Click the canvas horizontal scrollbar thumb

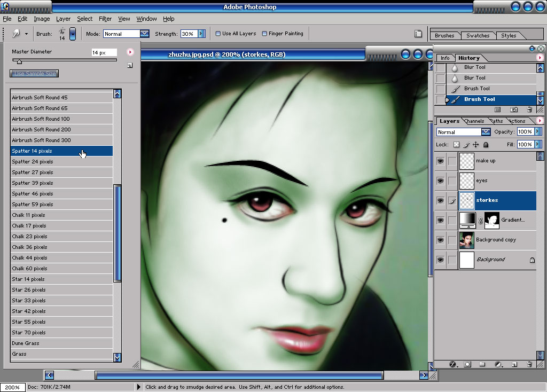point(239,375)
